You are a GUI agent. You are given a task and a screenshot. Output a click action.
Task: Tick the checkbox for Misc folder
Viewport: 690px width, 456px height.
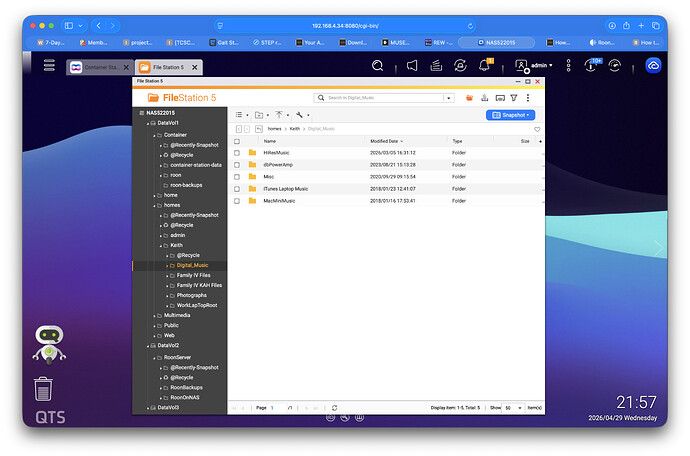[237, 177]
